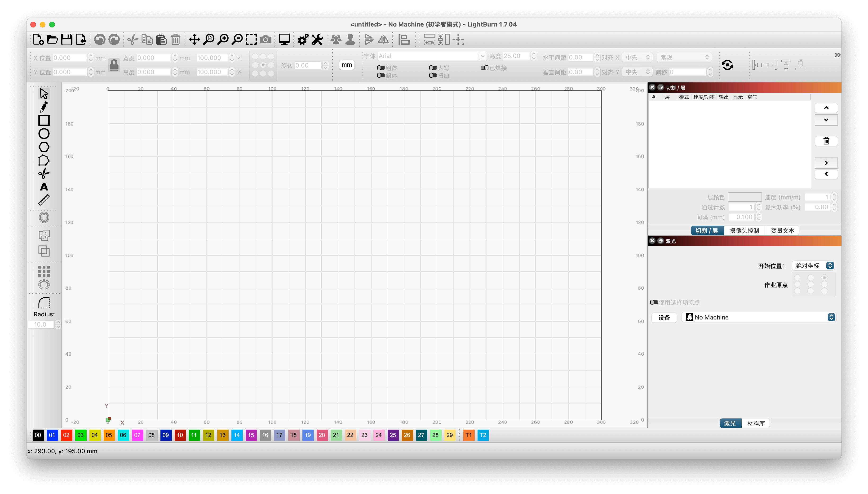Image resolution: width=868 pixels, height=494 pixels.
Task: Switch to the 切割 / 层 tab
Action: tap(707, 231)
